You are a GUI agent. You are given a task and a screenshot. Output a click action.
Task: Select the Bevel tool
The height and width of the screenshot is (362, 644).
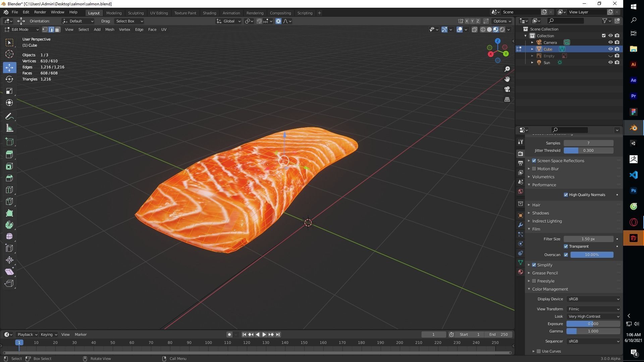[9, 178]
